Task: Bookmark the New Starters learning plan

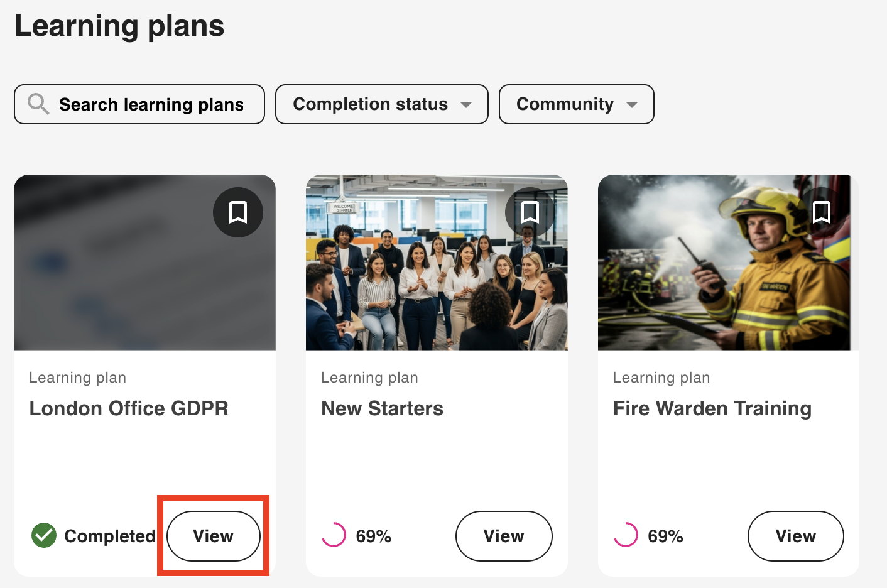Action: pyautogui.click(x=530, y=212)
